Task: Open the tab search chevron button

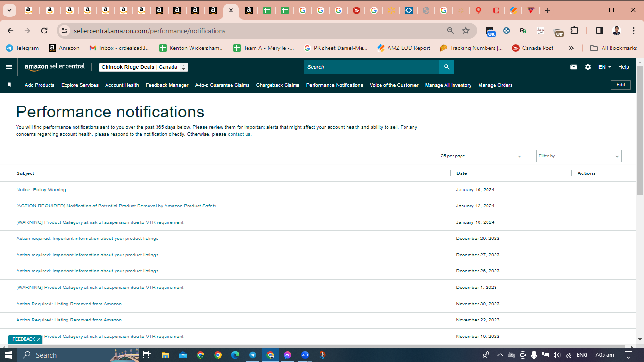Action: tap(9, 10)
